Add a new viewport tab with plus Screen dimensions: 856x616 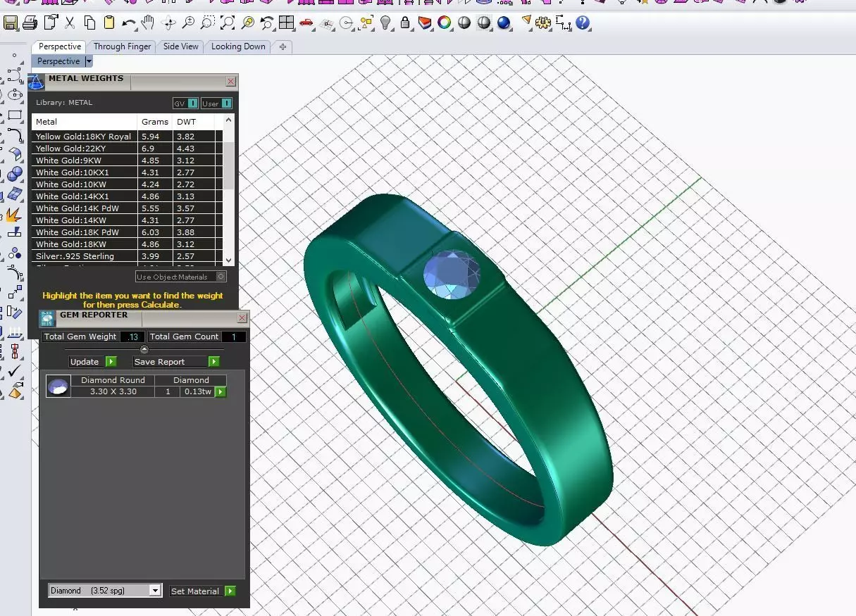(283, 46)
